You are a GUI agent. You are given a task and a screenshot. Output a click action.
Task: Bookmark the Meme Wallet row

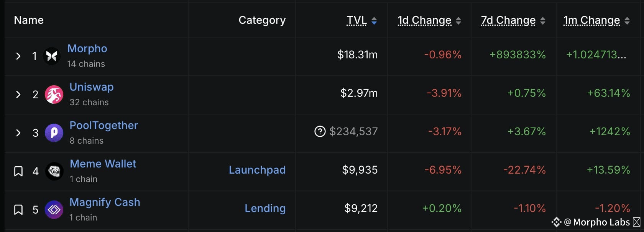[18, 171]
